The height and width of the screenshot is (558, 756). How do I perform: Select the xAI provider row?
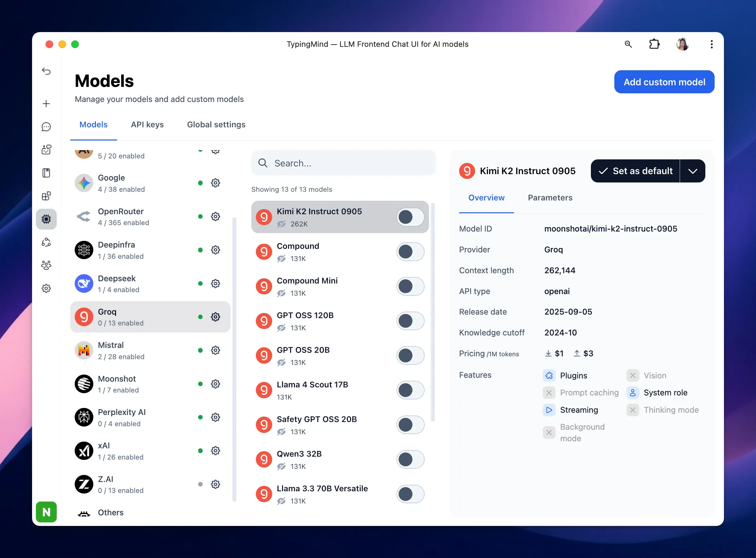[x=150, y=451]
